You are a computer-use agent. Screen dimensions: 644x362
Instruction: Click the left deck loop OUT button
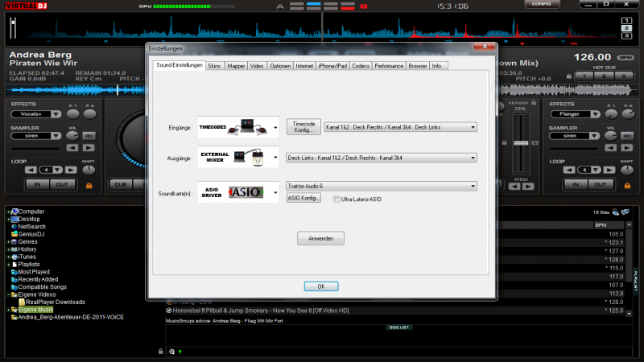(x=62, y=185)
